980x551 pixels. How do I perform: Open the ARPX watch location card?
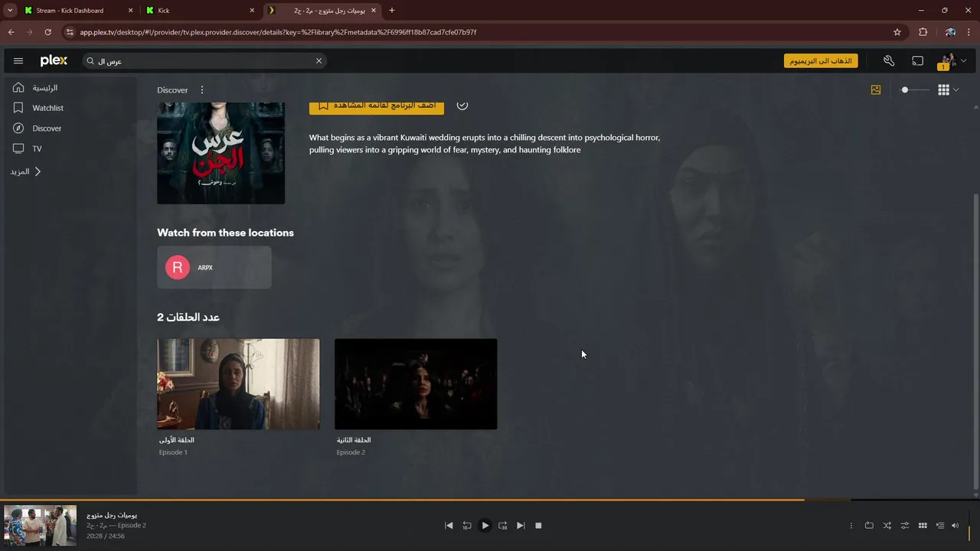214,267
